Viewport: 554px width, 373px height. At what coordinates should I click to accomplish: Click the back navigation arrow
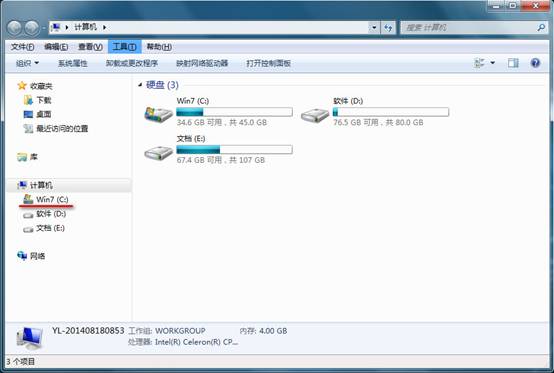pos(14,28)
